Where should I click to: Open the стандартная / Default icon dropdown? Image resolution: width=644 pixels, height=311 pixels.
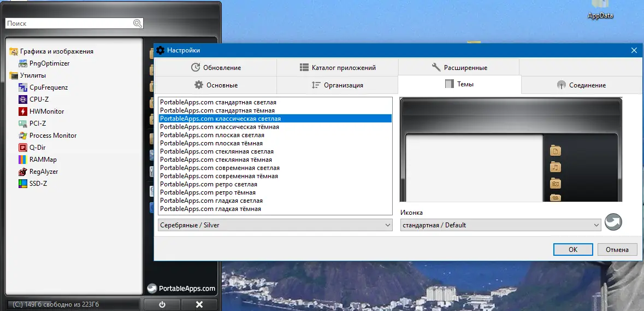tap(501, 225)
